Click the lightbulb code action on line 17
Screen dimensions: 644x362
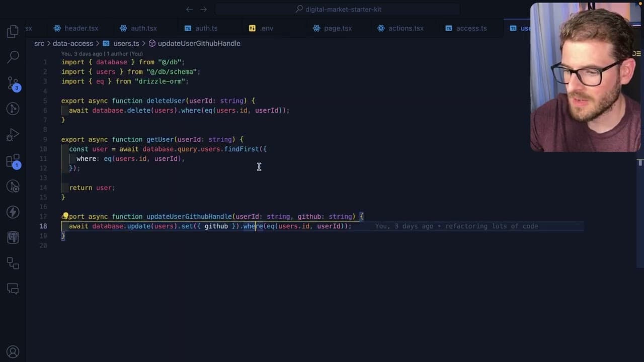pyautogui.click(x=65, y=216)
